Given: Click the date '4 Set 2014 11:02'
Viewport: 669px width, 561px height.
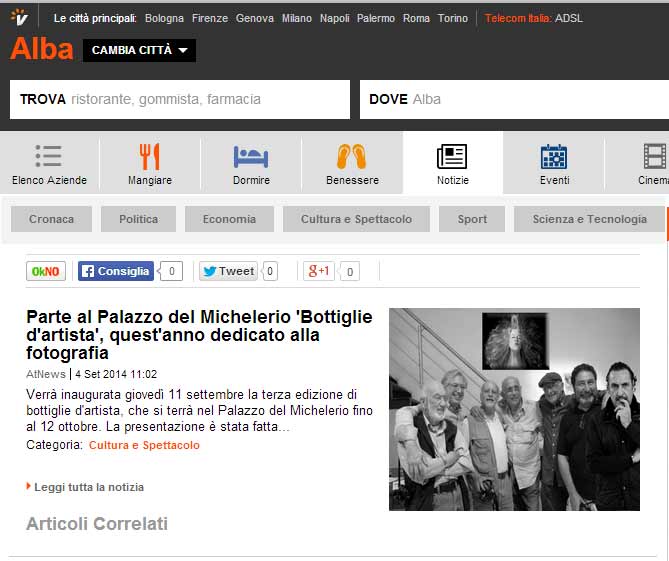Looking at the screenshot, I should 116,374.
